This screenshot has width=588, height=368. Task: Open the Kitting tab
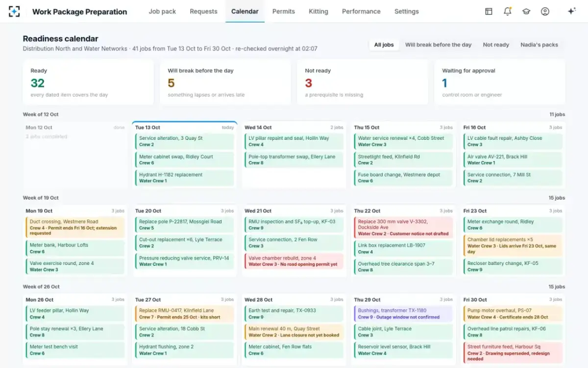tap(318, 11)
